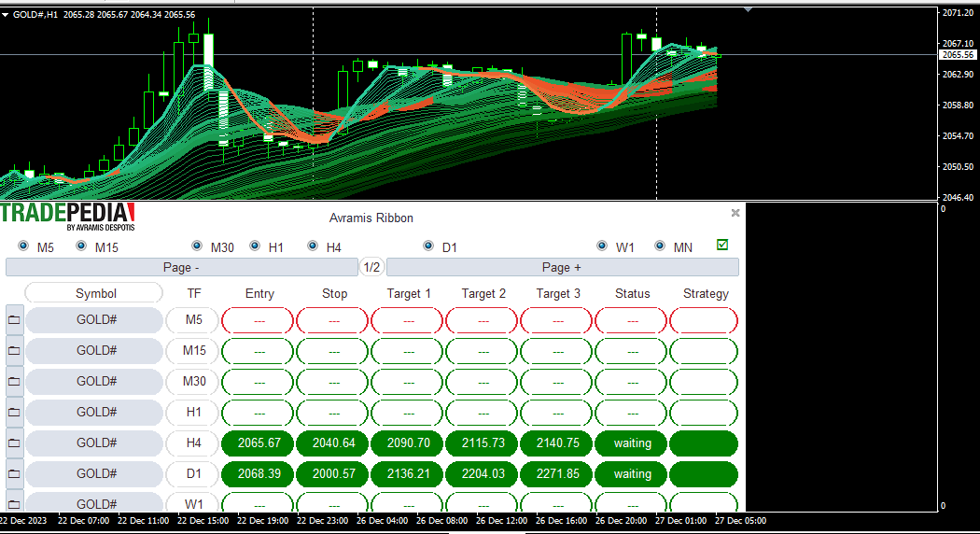Select the H1 timeframe radio button
Image resolution: width=980 pixels, height=534 pixels.
(x=255, y=246)
